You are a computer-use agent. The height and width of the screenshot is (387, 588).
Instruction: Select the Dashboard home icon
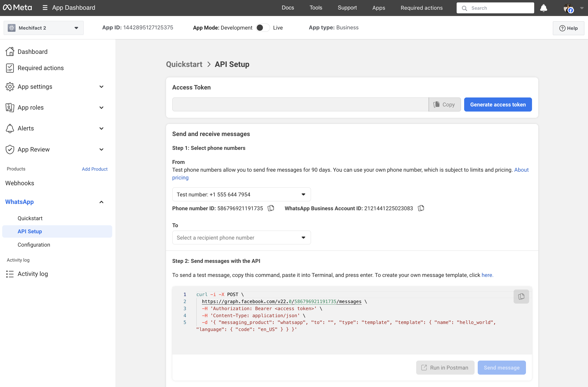pyautogui.click(x=10, y=51)
